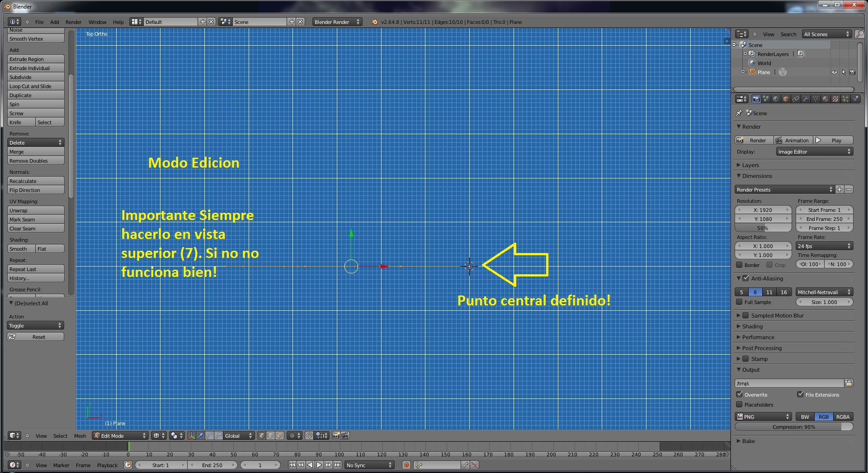Click the pin icon in properties panel
This screenshot has height=473, width=868.
coord(739,113)
